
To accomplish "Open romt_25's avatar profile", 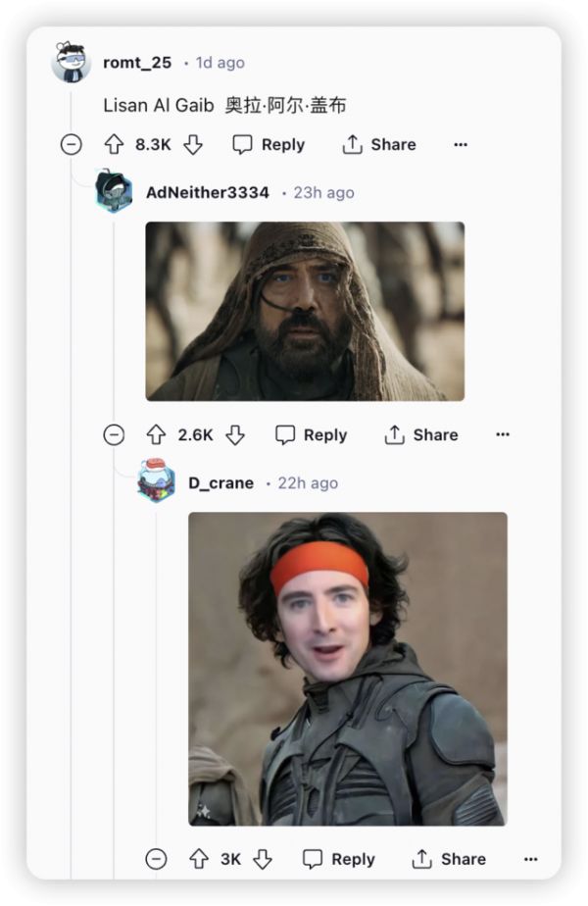I will click(x=71, y=62).
